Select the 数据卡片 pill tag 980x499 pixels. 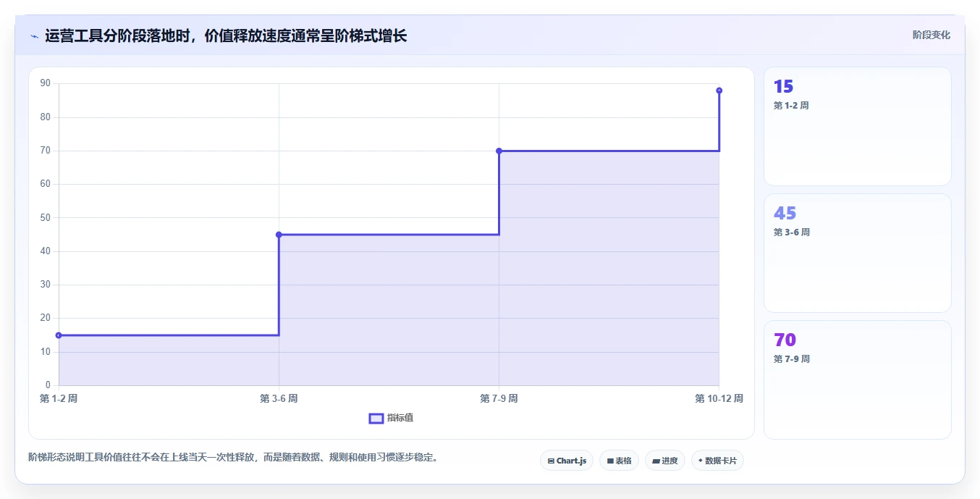pyautogui.click(x=717, y=461)
